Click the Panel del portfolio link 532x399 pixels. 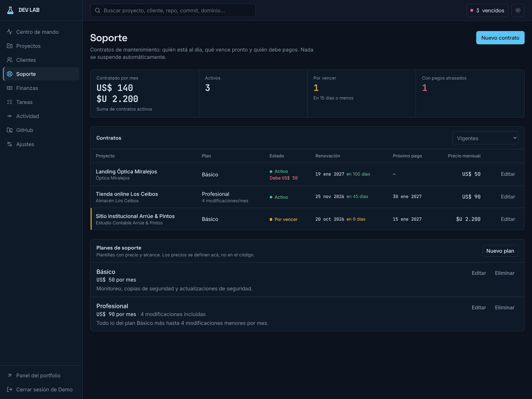pyautogui.click(x=41, y=375)
